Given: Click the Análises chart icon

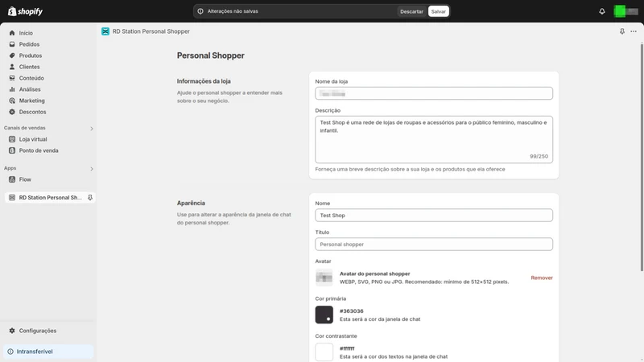Looking at the screenshot, I should click(12, 89).
